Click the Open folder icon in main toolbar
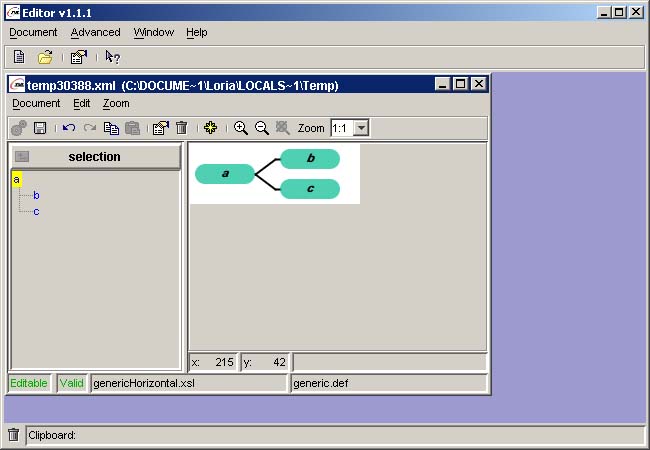650x450 pixels. point(45,57)
